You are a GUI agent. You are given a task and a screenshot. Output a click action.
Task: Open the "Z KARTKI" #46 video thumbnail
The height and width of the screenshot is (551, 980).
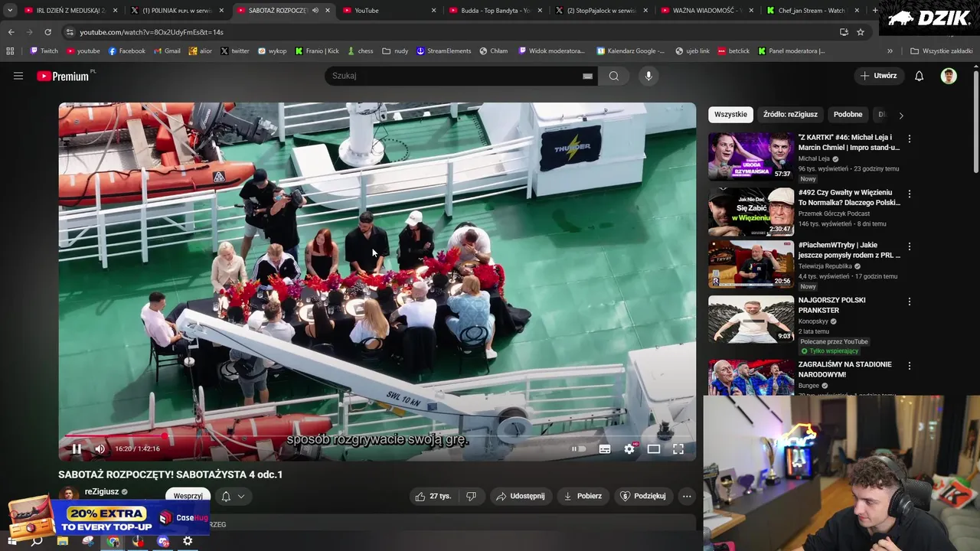point(751,156)
